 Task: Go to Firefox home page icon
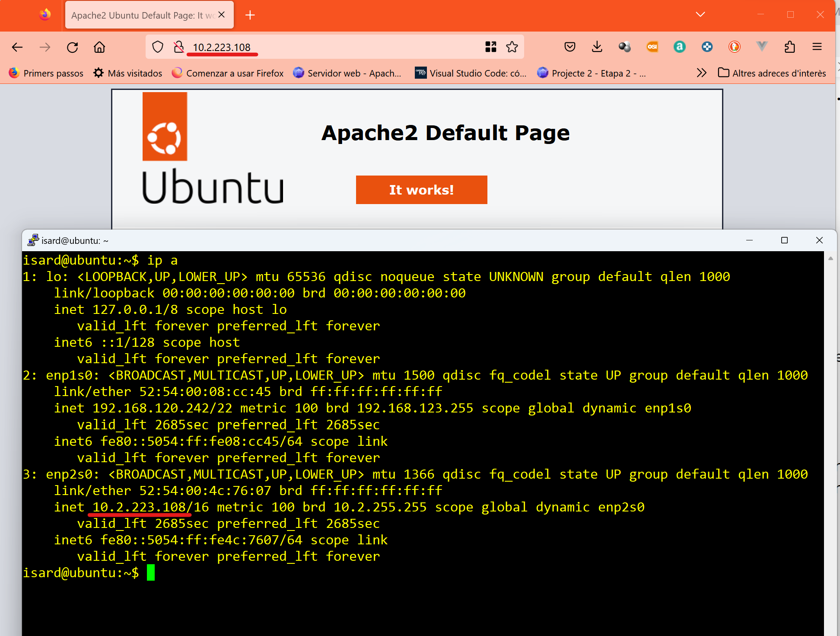(99, 47)
